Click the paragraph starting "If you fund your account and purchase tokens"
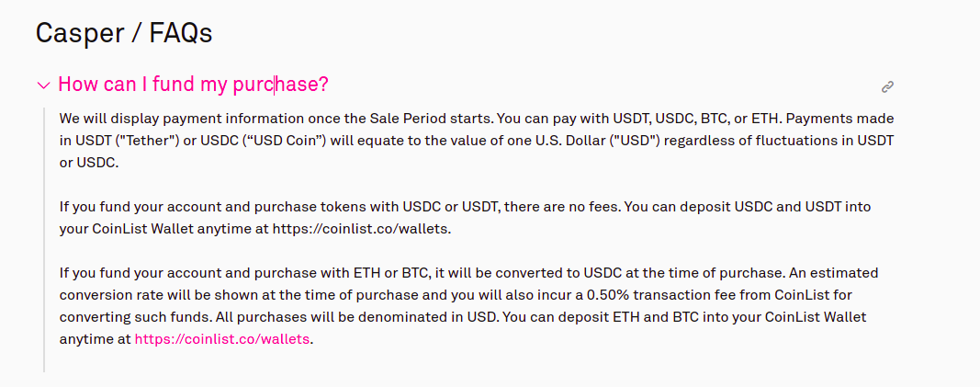Image resolution: width=980 pixels, height=387 pixels. (465, 218)
